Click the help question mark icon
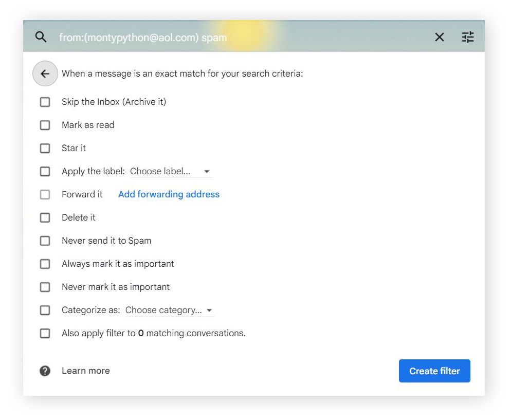The width and height of the screenshot is (510, 420). pos(45,371)
